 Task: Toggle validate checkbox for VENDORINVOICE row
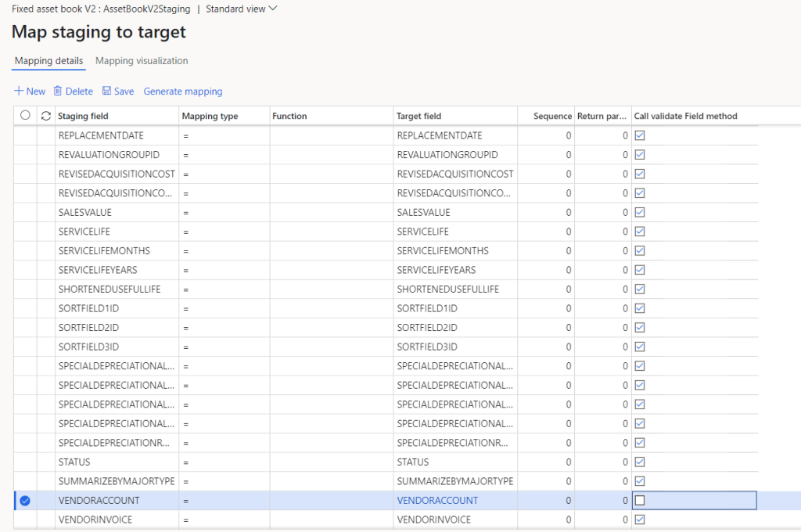click(x=640, y=519)
